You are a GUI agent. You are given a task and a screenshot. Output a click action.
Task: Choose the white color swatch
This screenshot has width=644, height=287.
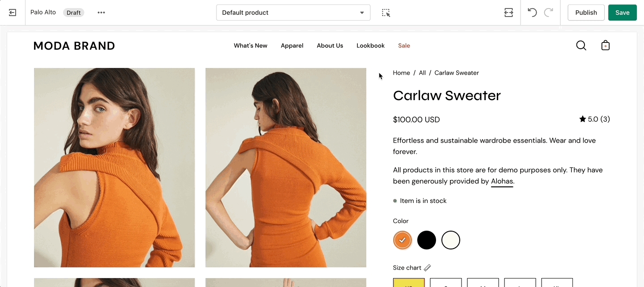tap(451, 240)
